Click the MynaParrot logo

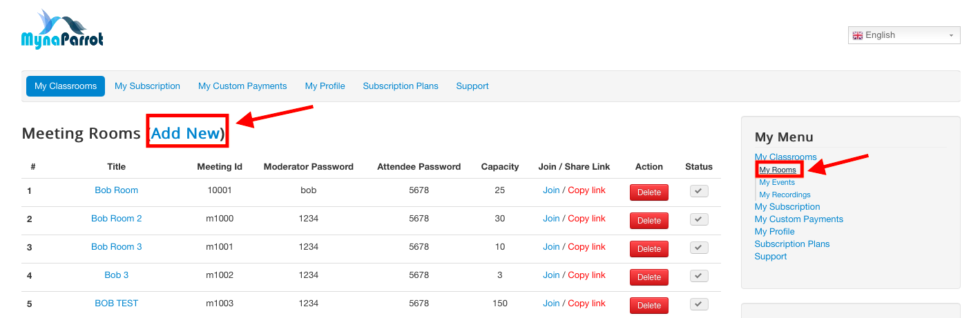pyautogui.click(x=62, y=30)
